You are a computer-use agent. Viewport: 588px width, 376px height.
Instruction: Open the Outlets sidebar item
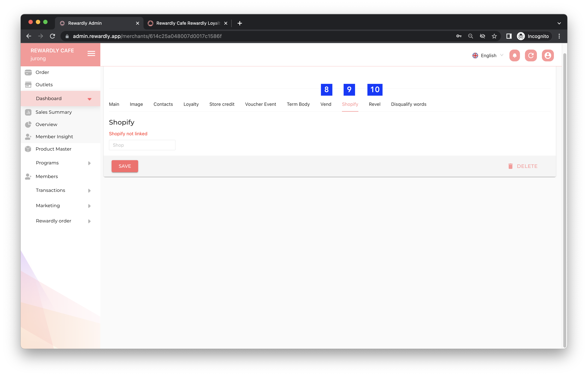coord(44,85)
